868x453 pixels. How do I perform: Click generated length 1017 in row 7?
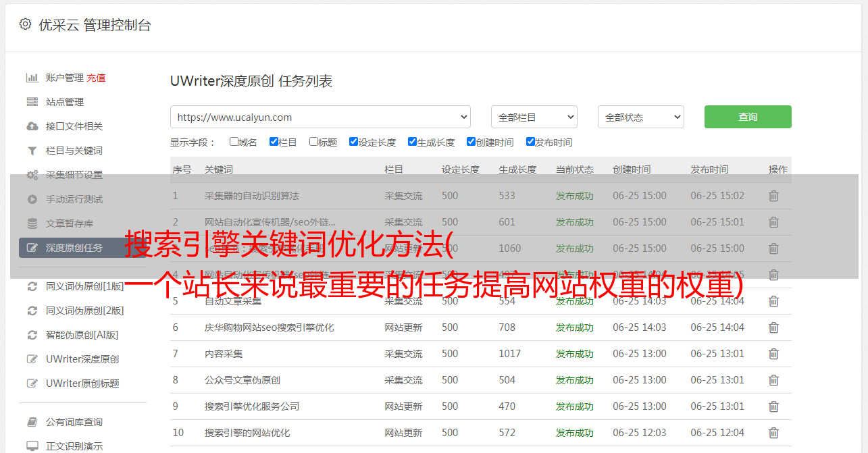[510, 354]
